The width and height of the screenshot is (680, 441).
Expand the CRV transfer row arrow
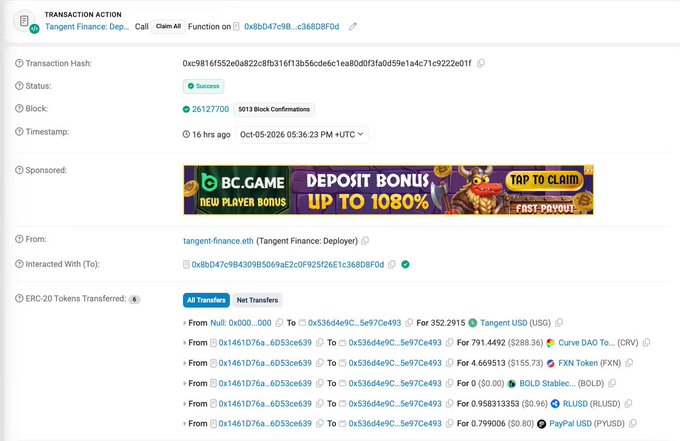185,343
